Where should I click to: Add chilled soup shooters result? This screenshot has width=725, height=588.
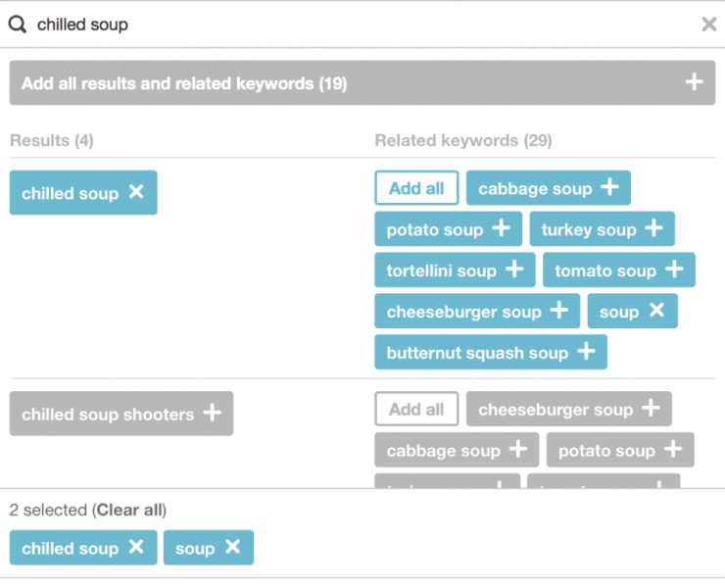tap(121, 414)
